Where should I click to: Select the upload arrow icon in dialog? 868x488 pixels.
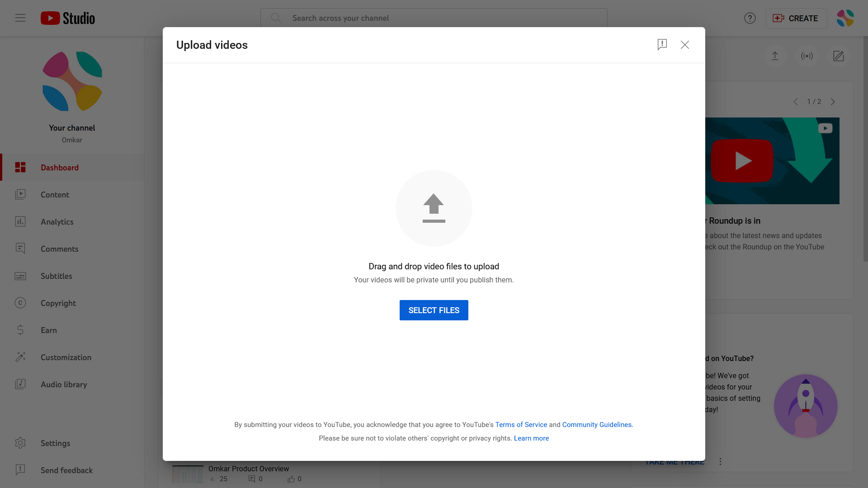point(434,208)
